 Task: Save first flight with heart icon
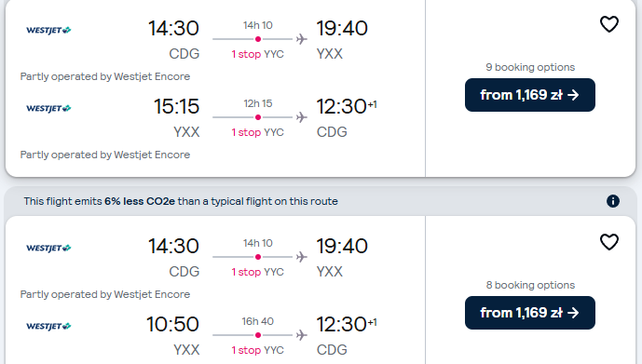[608, 24]
